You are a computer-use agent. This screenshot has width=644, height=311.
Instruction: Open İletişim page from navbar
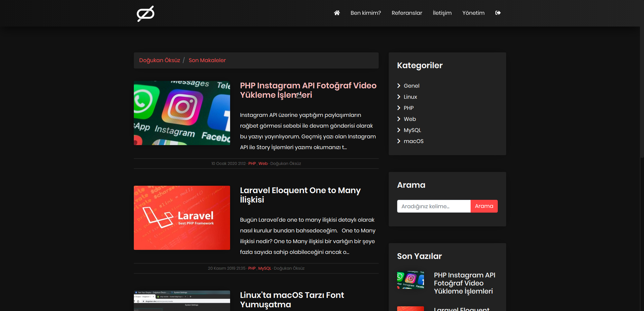point(442,13)
